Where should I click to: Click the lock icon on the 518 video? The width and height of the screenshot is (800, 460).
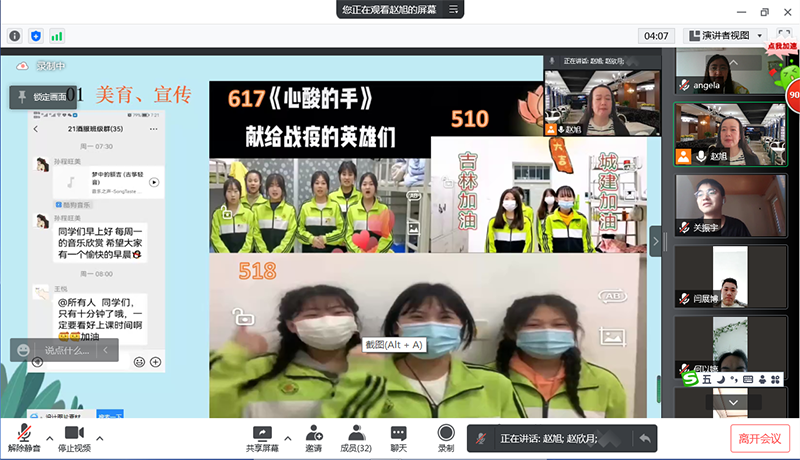click(243, 317)
